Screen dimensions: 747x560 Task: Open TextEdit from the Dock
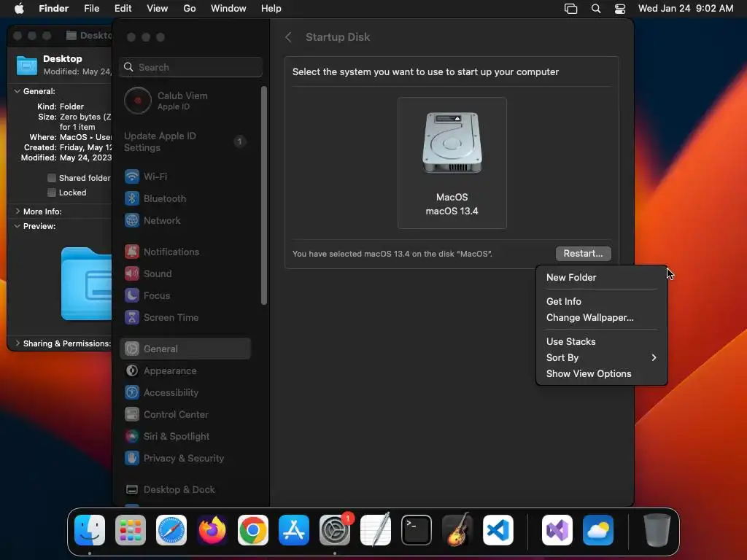[x=376, y=530]
